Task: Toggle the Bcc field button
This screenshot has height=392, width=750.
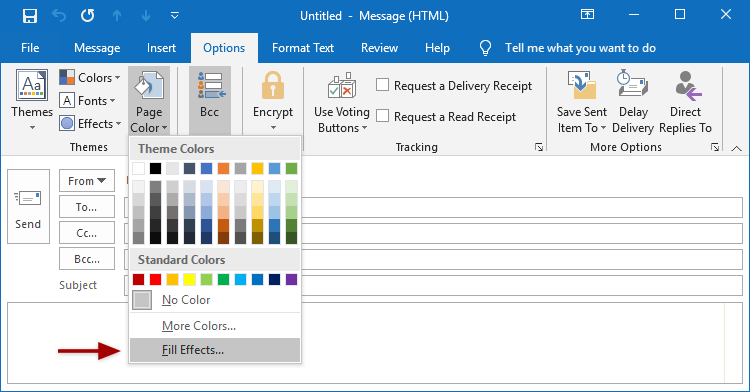Action: 210,101
